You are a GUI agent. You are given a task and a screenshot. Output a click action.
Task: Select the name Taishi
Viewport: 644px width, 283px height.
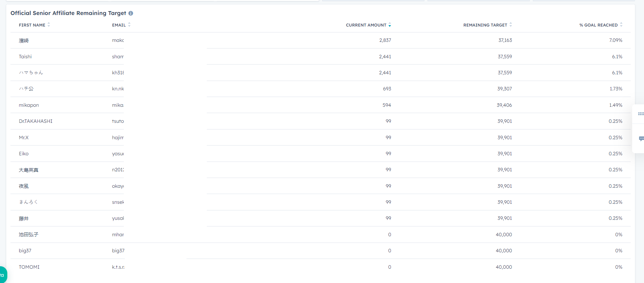pos(25,57)
